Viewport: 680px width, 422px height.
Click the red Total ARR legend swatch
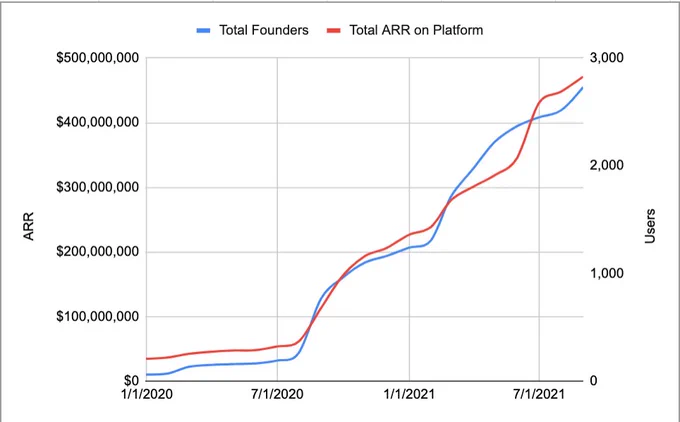coord(333,30)
